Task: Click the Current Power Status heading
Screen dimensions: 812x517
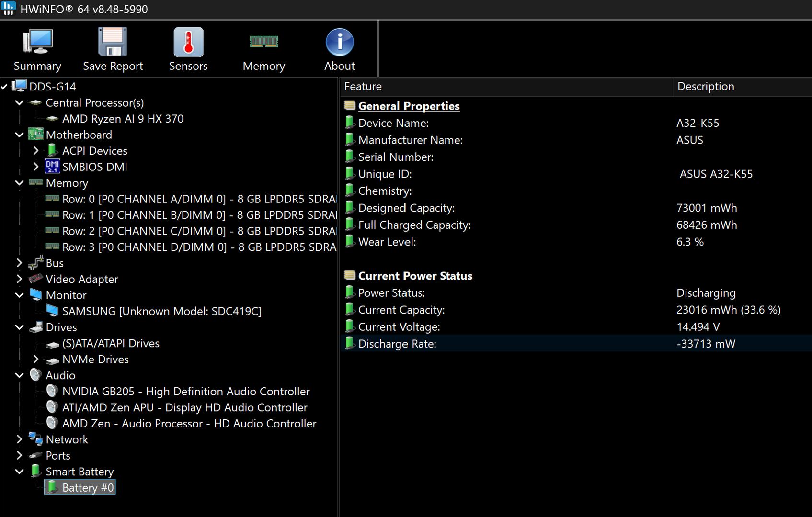Action: point(415,276)
